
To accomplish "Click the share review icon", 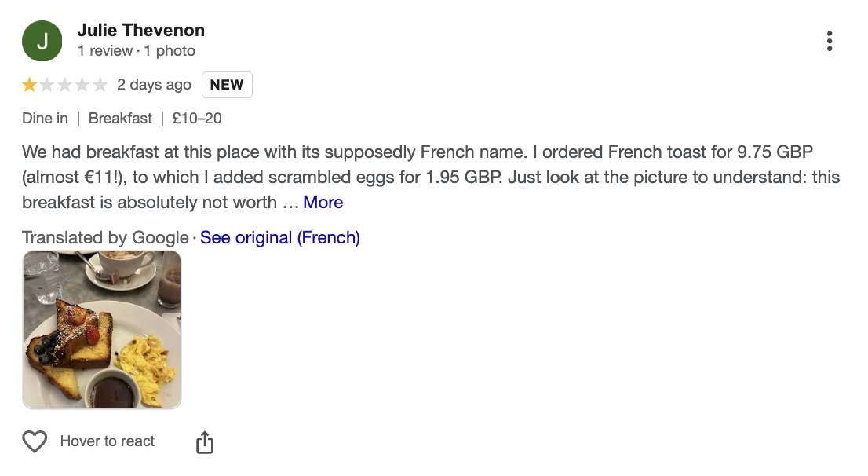I will pyautogui.click(x=204, y=442).
